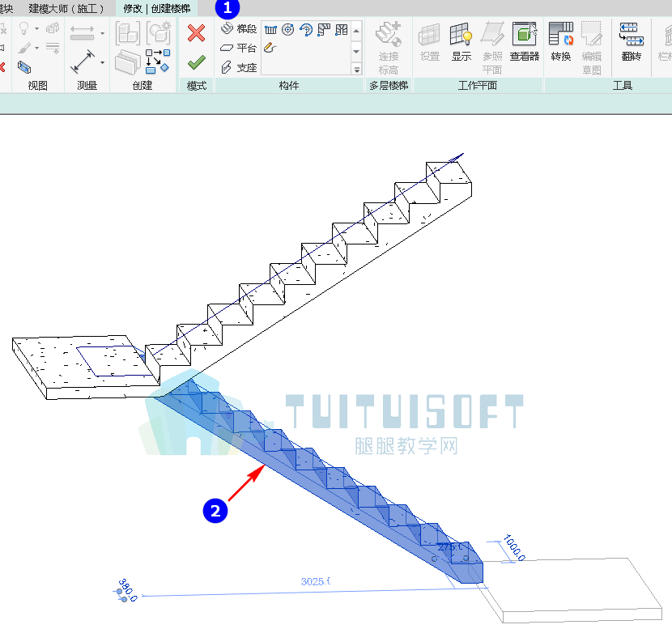The image size is (672, 629).
Task: Select the Support (支座) component button
Action: [239, 67]
